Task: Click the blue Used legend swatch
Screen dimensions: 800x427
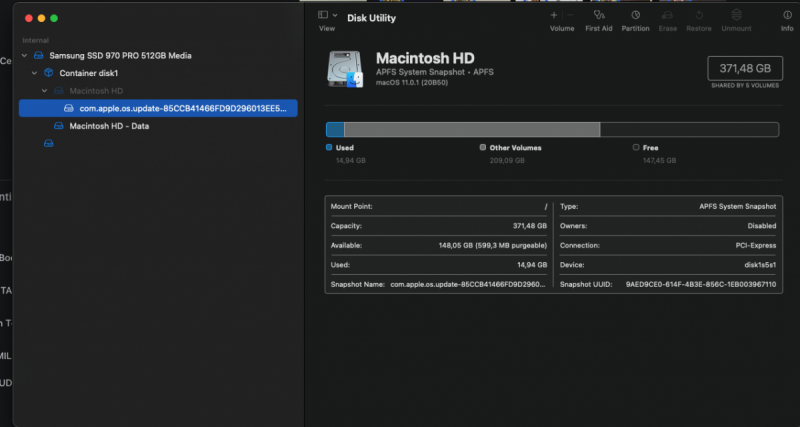Action: (x=329, y=147)
